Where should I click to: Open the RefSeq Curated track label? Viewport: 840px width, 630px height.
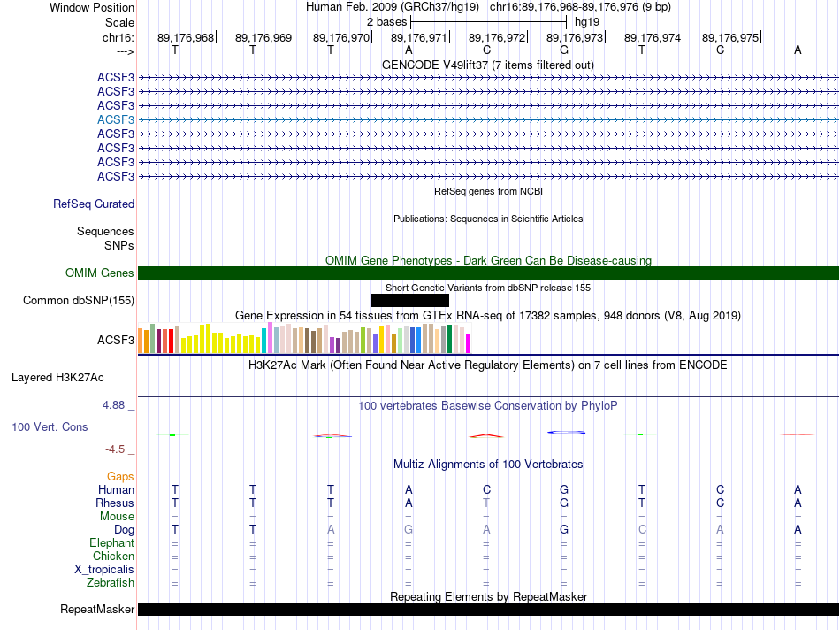(94, 204)
